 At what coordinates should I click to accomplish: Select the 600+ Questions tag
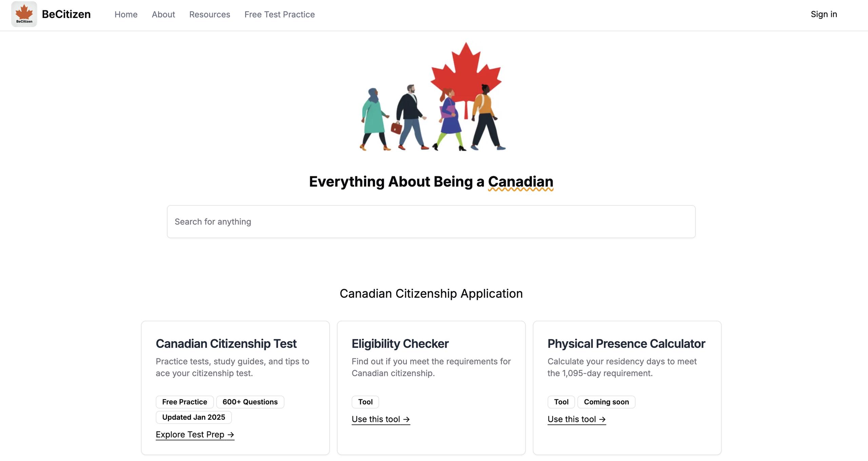pos(250,402)
